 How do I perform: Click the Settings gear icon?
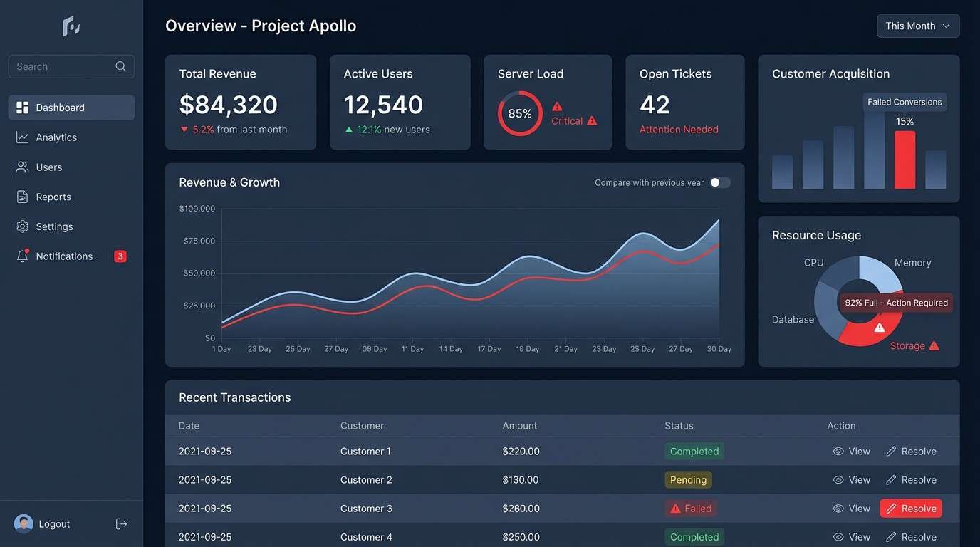[x=22, y=226]
